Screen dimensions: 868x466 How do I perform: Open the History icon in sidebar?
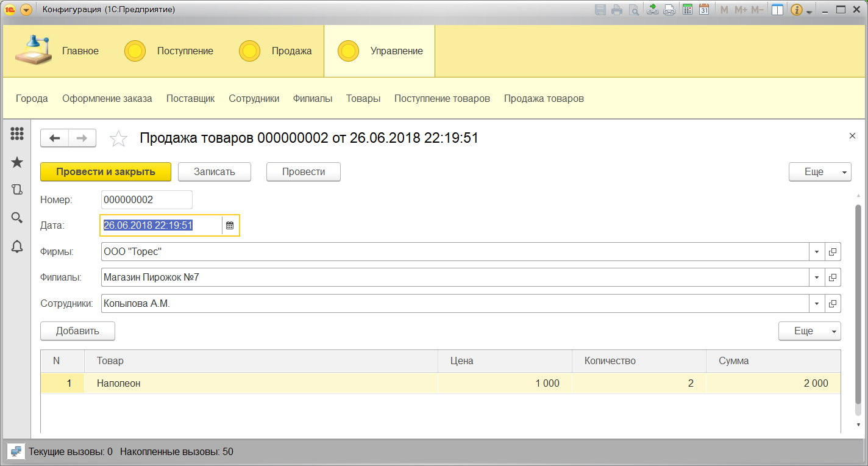17,190
